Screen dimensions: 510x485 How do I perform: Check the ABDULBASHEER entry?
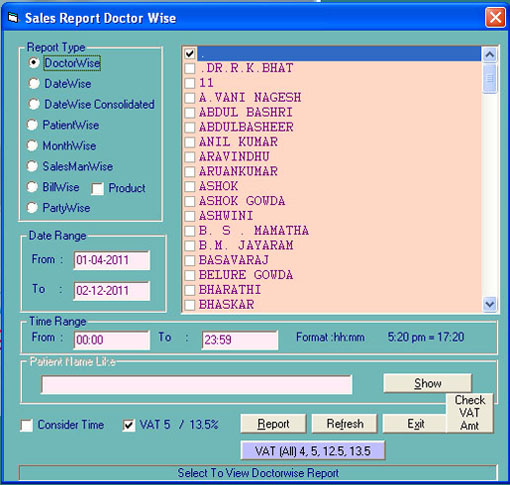[190, 127]
